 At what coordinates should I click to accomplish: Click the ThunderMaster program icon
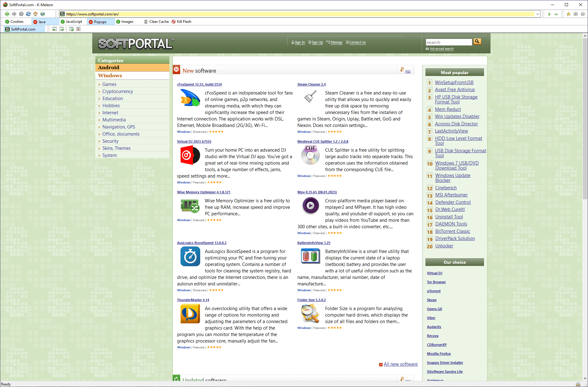190,313
